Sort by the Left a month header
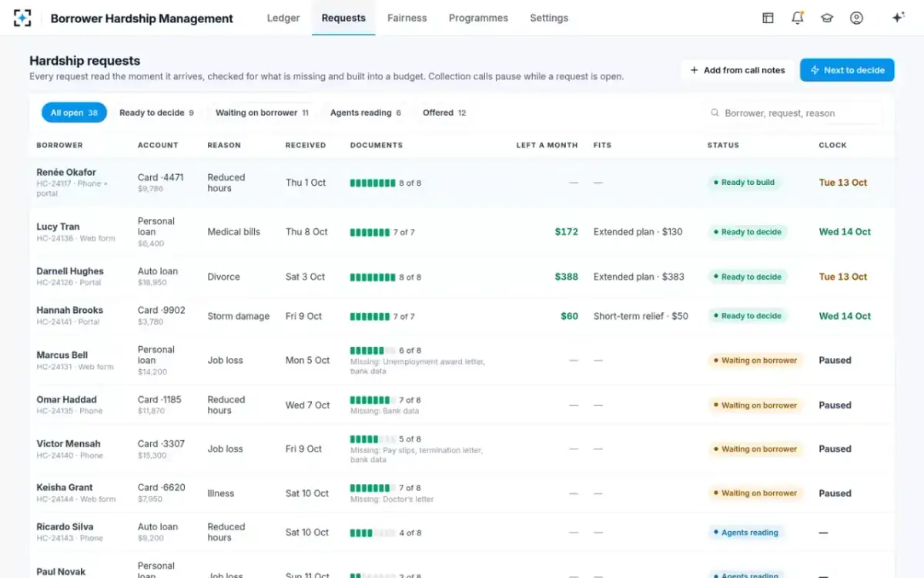 547,145
